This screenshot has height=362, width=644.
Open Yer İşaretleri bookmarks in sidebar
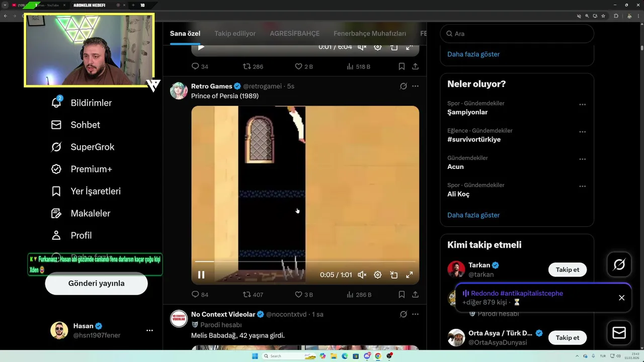[86, 191]
